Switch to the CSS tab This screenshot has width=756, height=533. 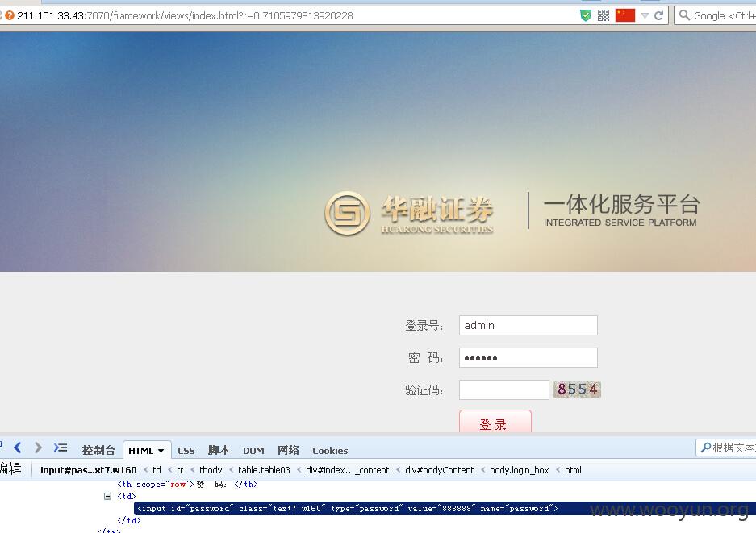(186, 451)
